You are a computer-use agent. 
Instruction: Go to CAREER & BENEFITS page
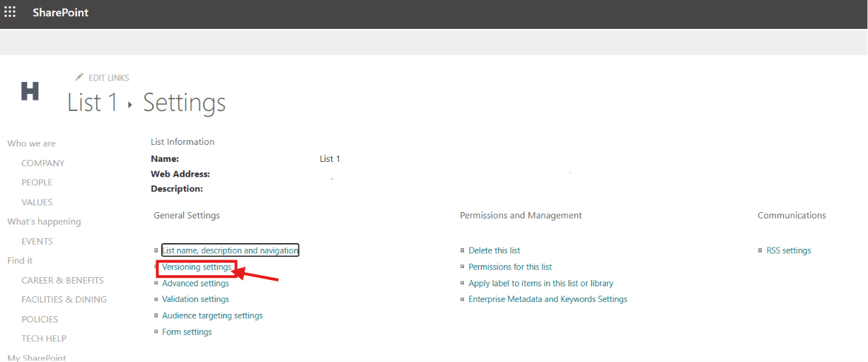62,280
